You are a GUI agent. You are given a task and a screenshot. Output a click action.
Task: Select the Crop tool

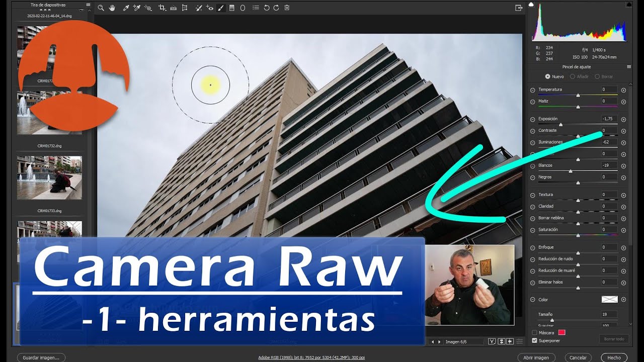coord(162,8)
